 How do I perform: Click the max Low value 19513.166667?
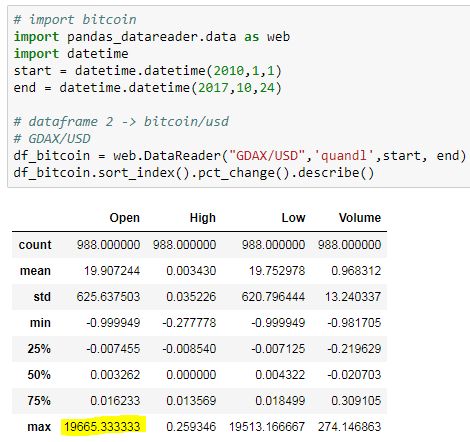267,426
